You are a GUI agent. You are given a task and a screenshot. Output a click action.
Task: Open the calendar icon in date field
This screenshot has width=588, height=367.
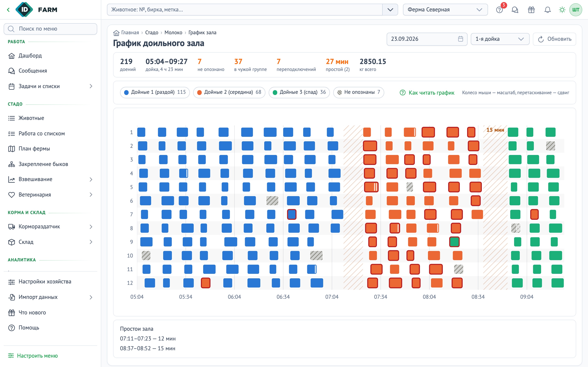coord(460,39)
